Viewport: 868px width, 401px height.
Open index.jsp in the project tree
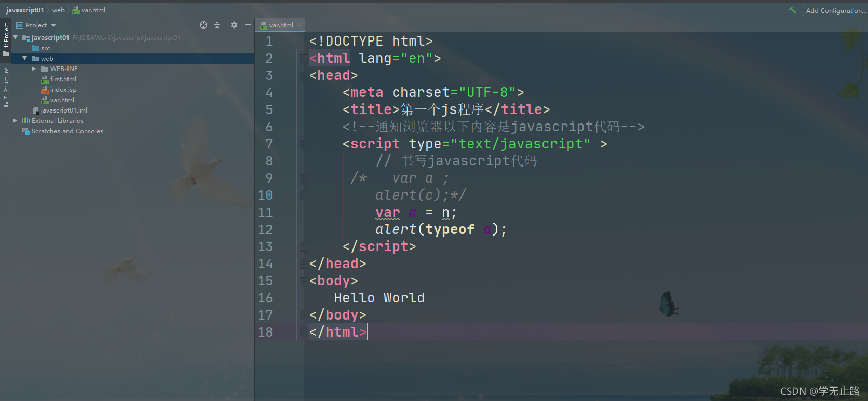(63, 89)
